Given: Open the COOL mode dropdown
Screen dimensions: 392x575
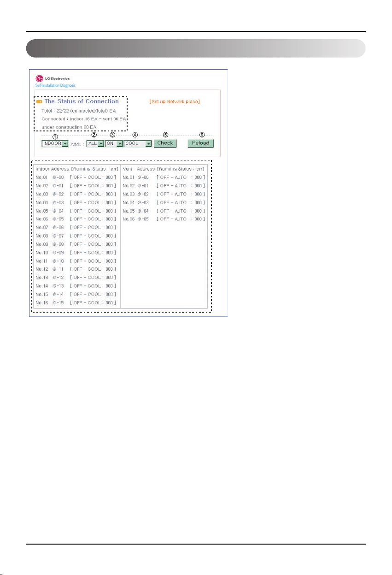Looking at the screenshot, I should (138, 143).
